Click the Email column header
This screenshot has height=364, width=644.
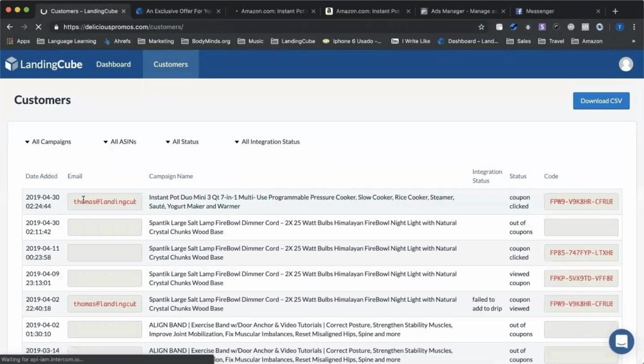pyautogui.click(x=75, y=176)
